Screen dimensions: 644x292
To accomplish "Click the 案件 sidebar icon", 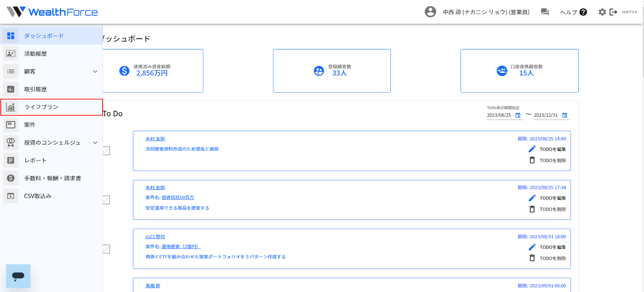I will 11,125.
